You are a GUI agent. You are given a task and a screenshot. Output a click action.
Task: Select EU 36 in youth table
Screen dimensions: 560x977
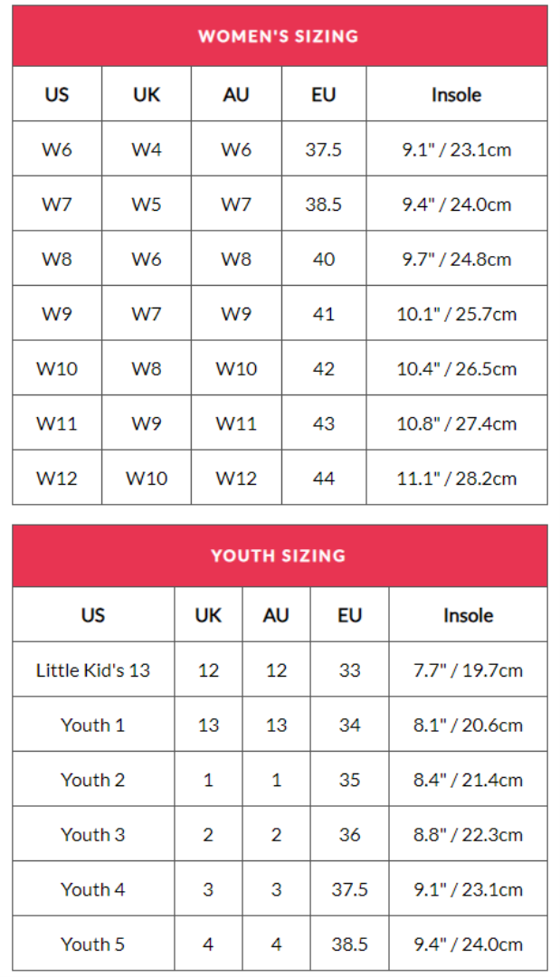click(x=350, y=835)
